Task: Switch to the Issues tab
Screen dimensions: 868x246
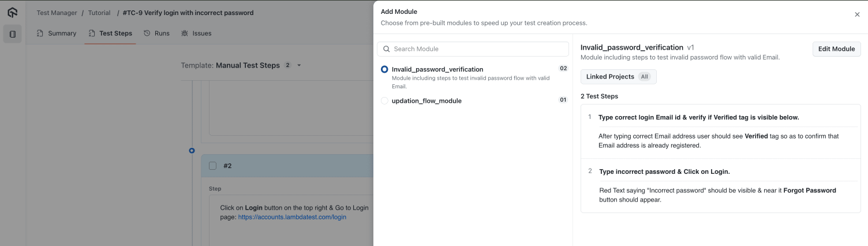Action: point(196,33)
